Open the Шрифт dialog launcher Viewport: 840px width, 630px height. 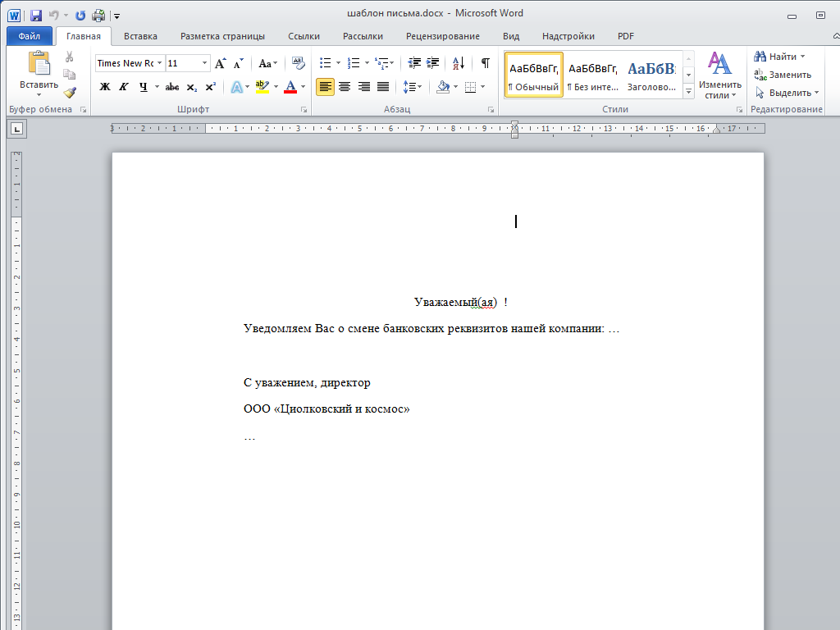[304, 110]
